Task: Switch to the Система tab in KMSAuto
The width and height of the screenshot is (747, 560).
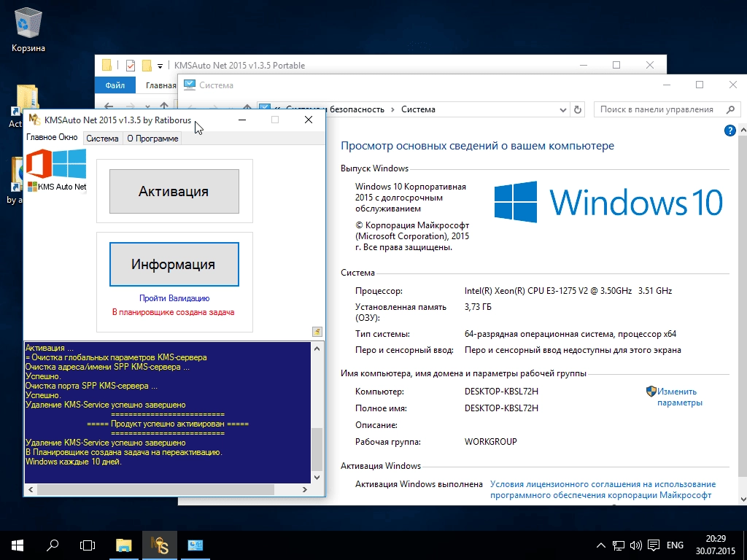Action: click(x=102, y=139)
